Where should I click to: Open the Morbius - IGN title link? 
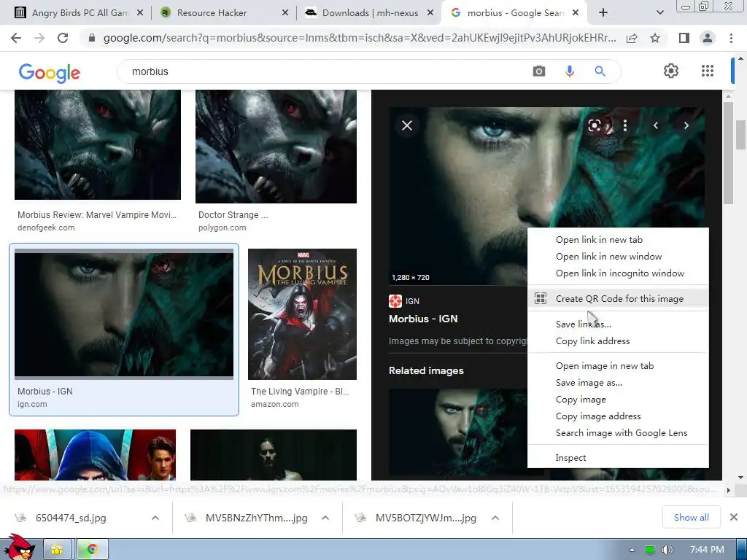423,319
